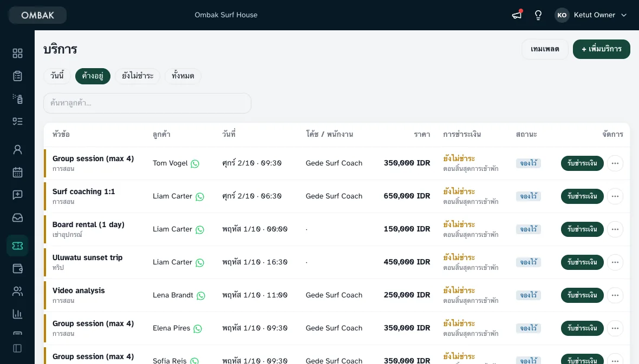Open the inbox tray icon in sidebar
This screenshot has height=364, width=639.
point(17,217)
